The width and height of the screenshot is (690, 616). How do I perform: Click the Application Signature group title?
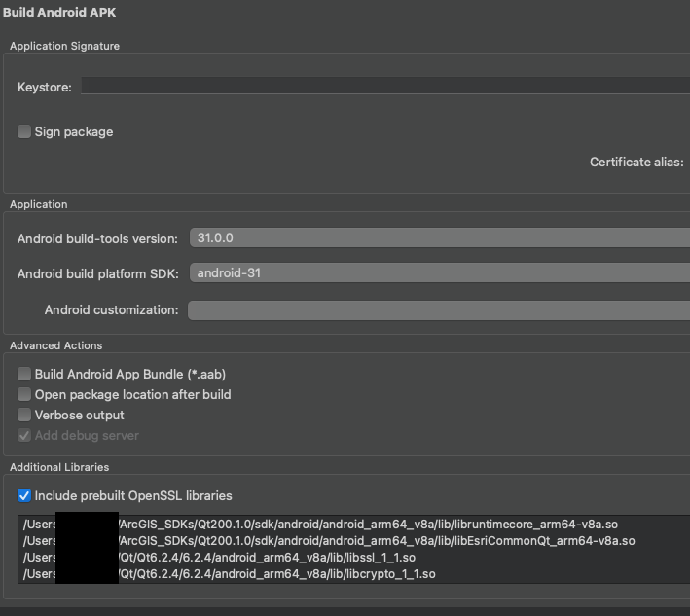tap(65, 46)
